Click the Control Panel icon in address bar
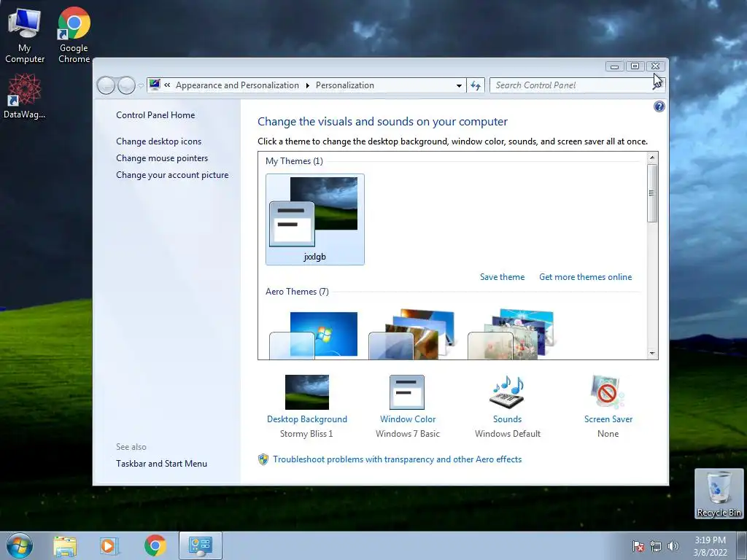Viewport: 747px width, 560px height. pyautogui.click(x=155, y=85)
